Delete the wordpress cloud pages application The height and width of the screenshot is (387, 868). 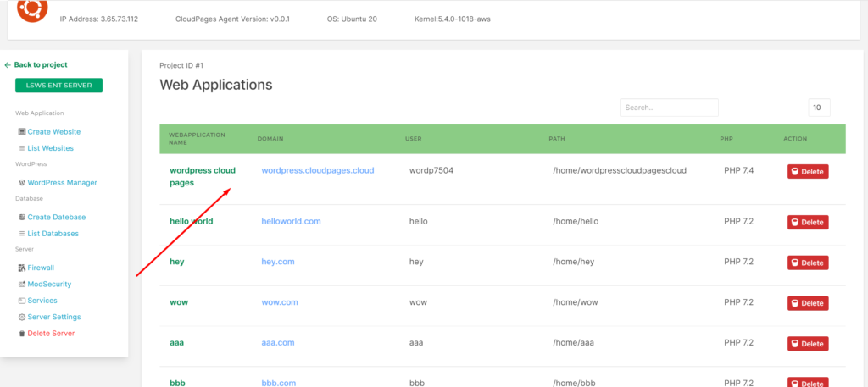tap(808, 171)
